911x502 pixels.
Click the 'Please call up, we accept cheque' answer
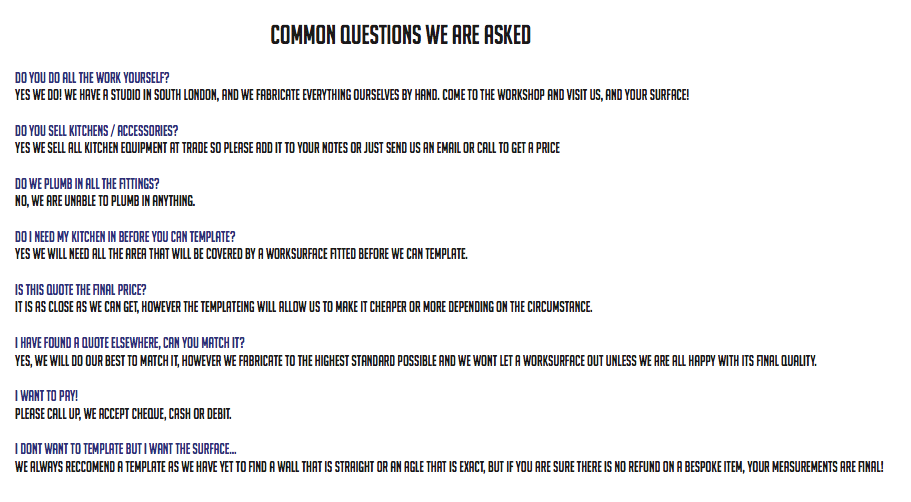pyautogui.click(x=123, y=414)
